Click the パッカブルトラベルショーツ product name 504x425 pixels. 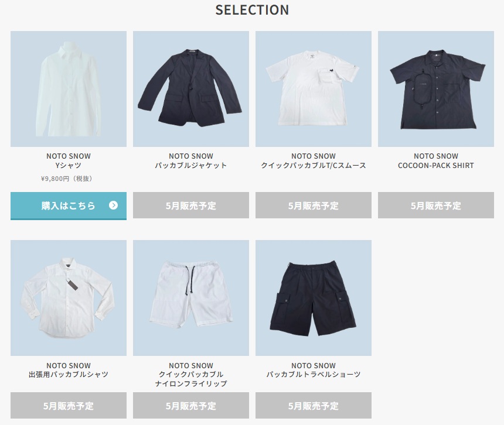pyautogui.click(x=314, y=375)
